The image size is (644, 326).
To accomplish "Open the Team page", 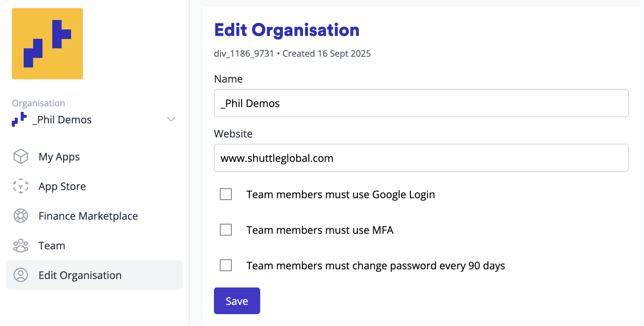I will pos(52,246).
